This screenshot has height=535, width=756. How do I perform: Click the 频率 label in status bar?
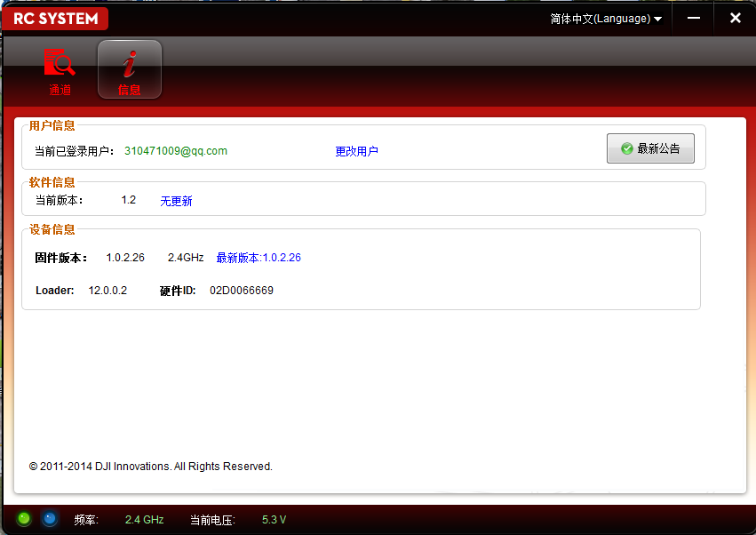coord(86,520)
